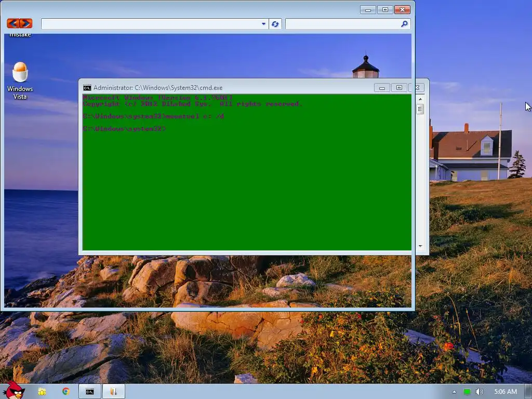Open the volume speaker tray icon
This screenshot has width=532, height=399.
tap(479, 392)
